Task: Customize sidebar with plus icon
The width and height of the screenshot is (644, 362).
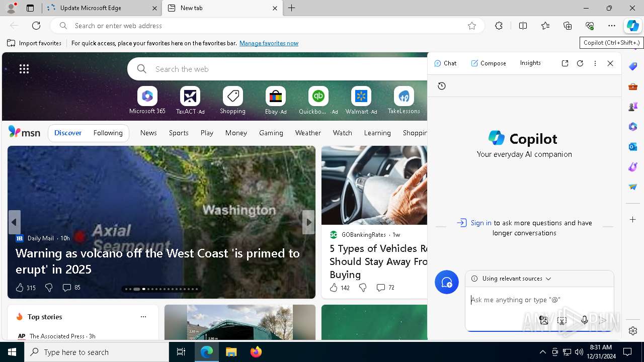Action: (633, 220)
